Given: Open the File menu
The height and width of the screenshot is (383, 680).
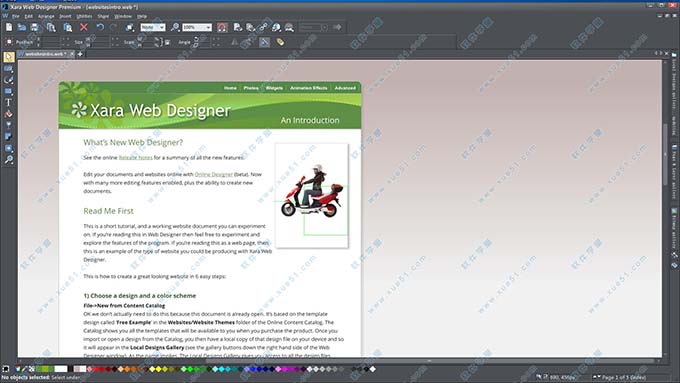Looking at the screenshot, I should click(x=16, y=16).
